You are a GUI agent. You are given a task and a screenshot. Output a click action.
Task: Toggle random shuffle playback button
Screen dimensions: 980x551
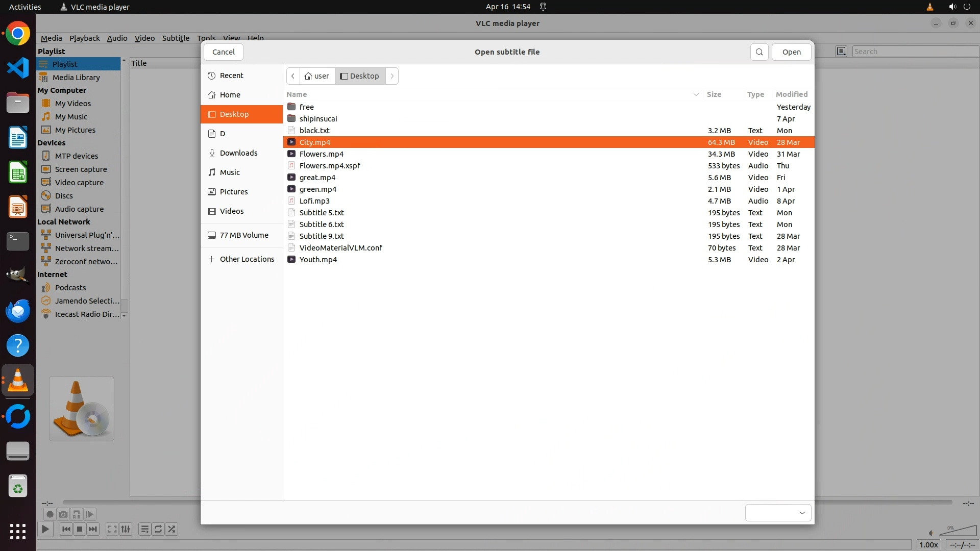172,529
